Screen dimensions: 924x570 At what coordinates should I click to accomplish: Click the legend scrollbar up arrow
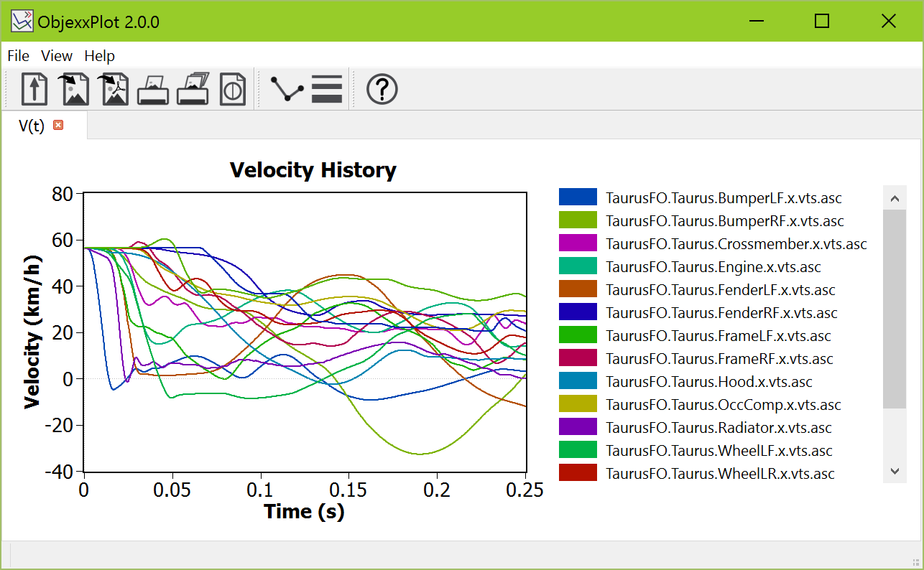895,198
